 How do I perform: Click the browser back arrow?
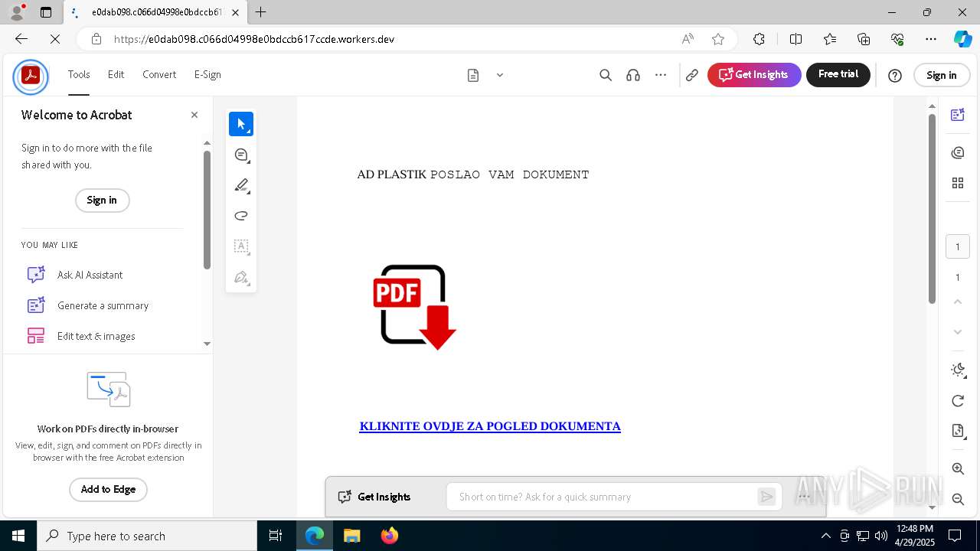coord(21,39)
